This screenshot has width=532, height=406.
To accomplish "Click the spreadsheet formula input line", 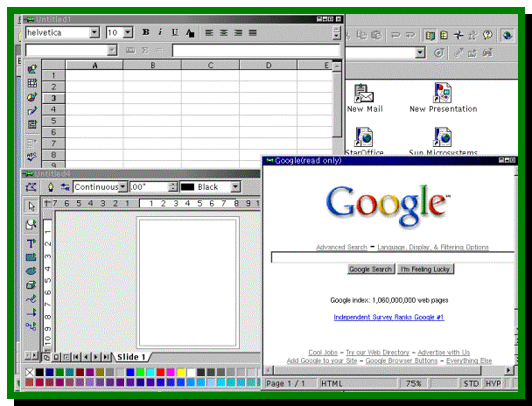I will 255,51.
